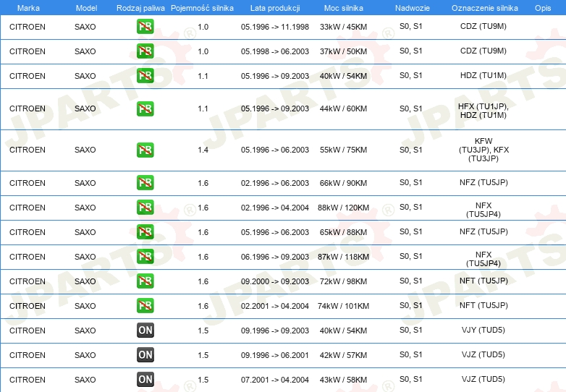The height and width of the screenshot is (392, 566).
Task: Click the date range 02.2001 -> 04.2004
Action: point(275,306)
